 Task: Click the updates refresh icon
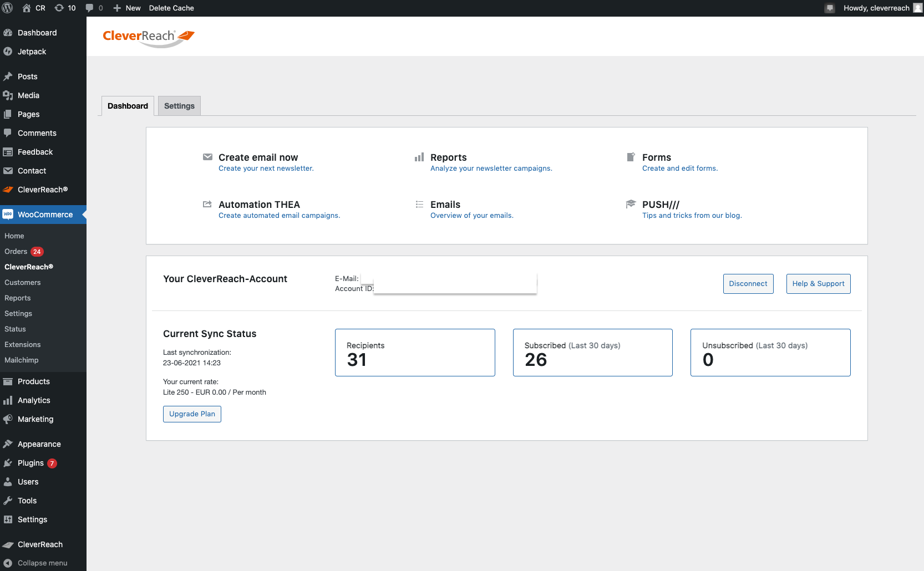[x=59, y=8]
